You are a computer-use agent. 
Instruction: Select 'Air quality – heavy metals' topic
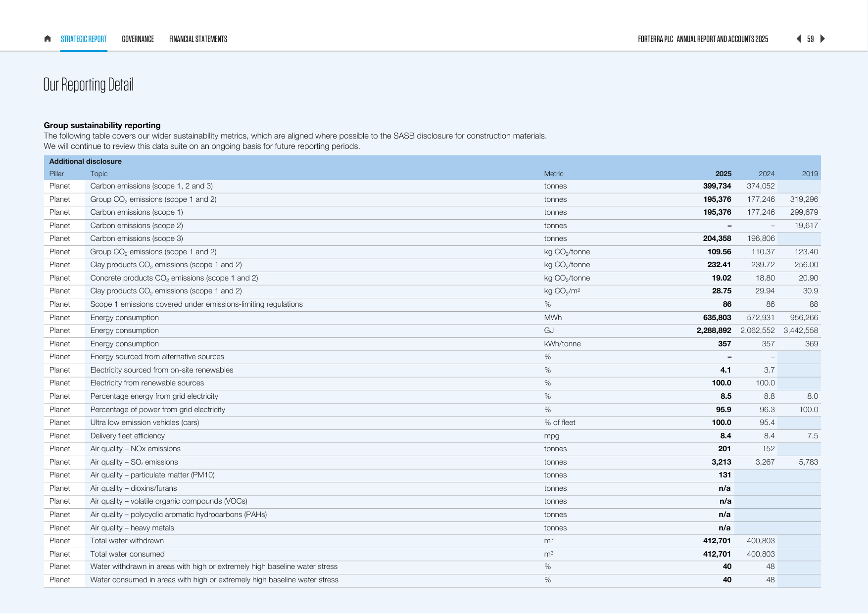pos(132,528)
